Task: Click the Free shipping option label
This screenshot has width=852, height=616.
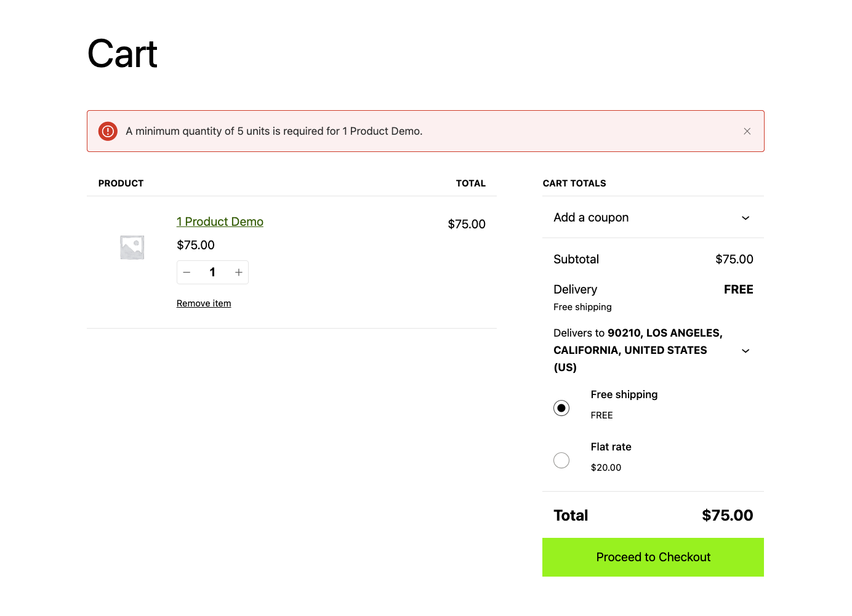Action: click(624, 394)
